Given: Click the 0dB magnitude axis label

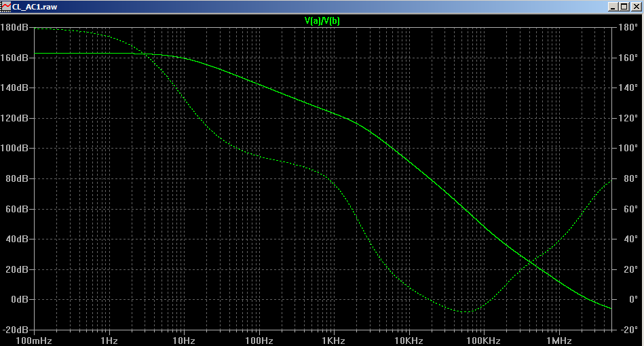Looking at the screenshot, I should [19, 300].
